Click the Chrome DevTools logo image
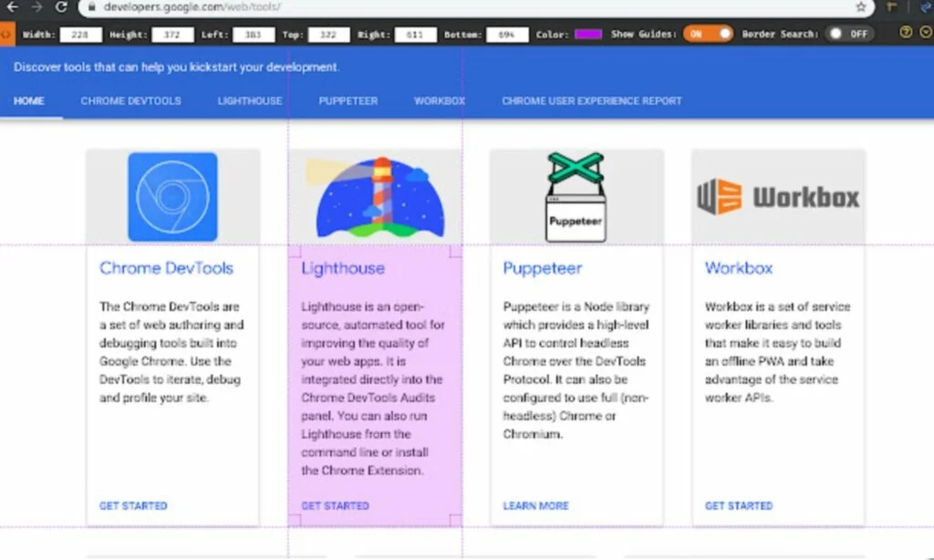The width and height of the screenshot is (934, 560). 172,197
